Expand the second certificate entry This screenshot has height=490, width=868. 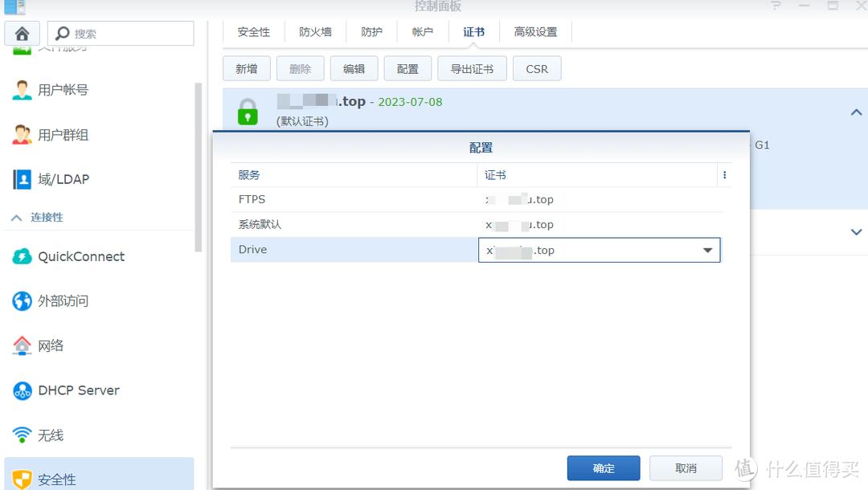(856, 231)
